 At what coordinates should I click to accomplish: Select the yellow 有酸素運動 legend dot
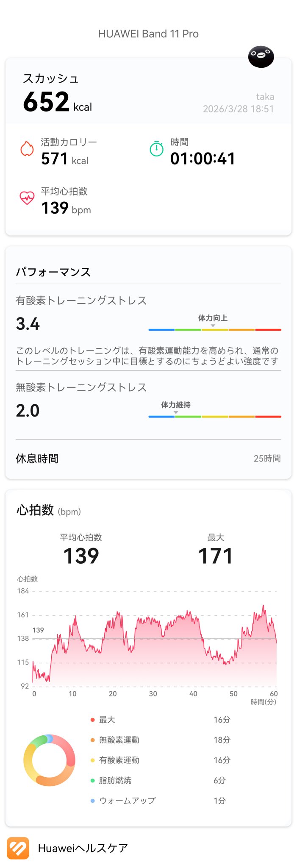[x=92, y=760]
